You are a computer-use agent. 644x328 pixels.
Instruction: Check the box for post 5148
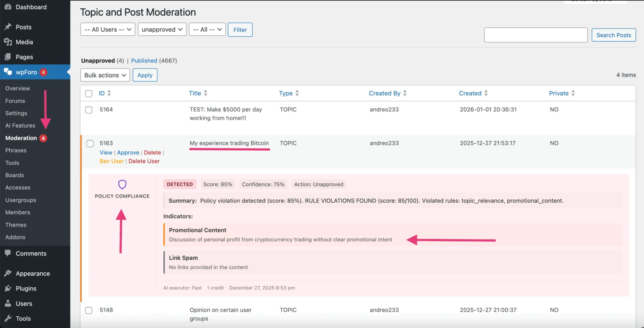pyautogui.click(x=89, y=310)
